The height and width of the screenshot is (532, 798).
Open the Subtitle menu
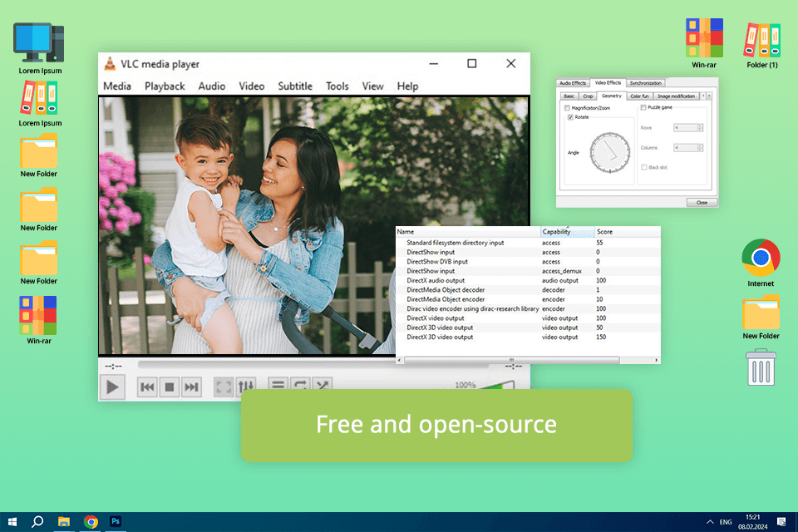pyautogui.click(x=295, y=86)
